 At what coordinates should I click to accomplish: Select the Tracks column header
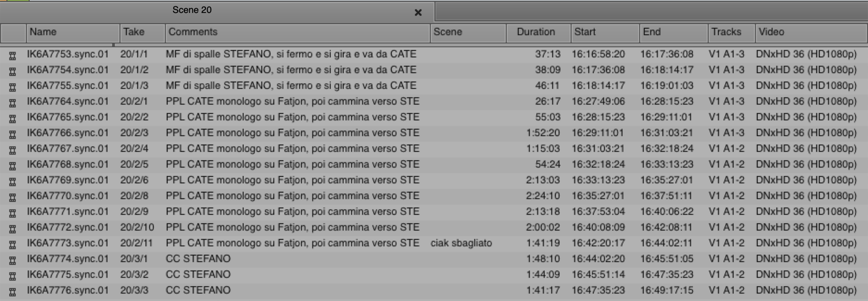click(x=731, y=32)
